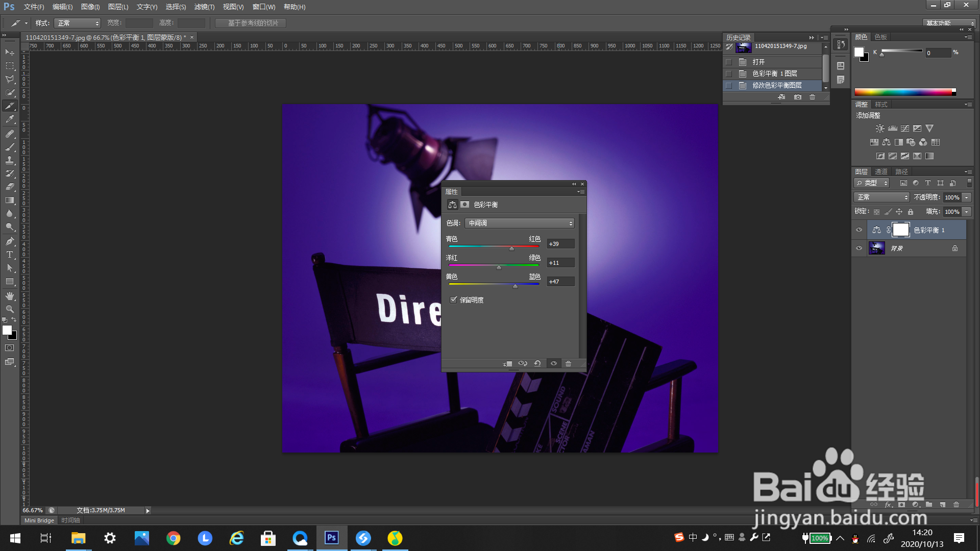Select the Eyedropper tool
The height and width of the screenshot is (551, 980).
click(10, 119)
